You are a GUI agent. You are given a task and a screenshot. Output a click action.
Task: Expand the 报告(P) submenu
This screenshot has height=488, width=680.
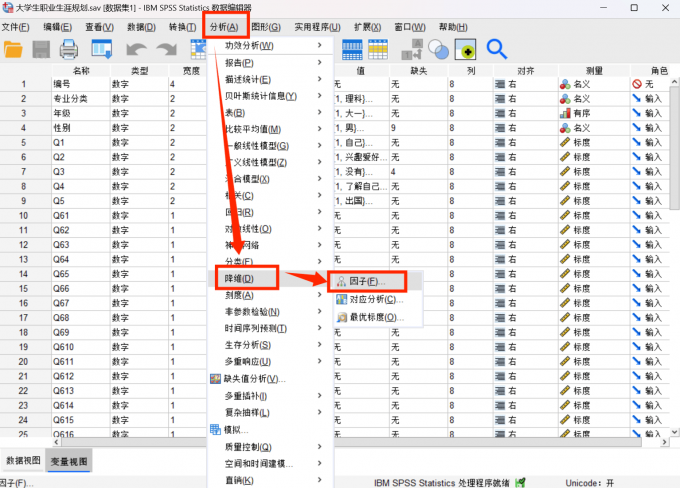(x=319, y=63)
